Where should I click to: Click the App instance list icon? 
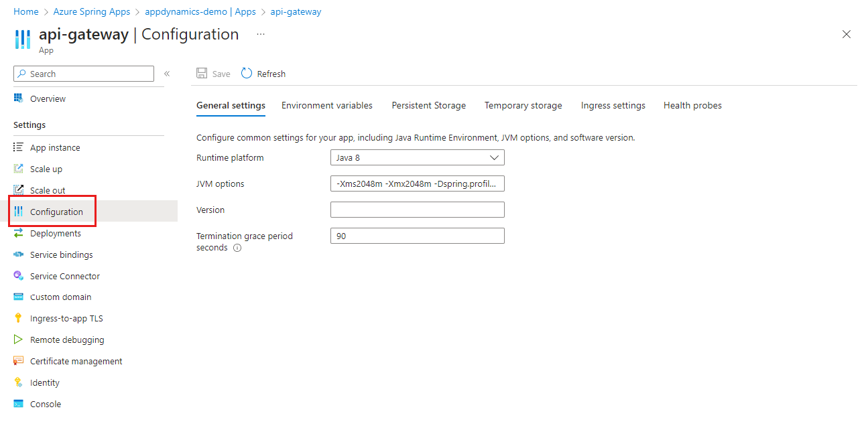[18, 147]
